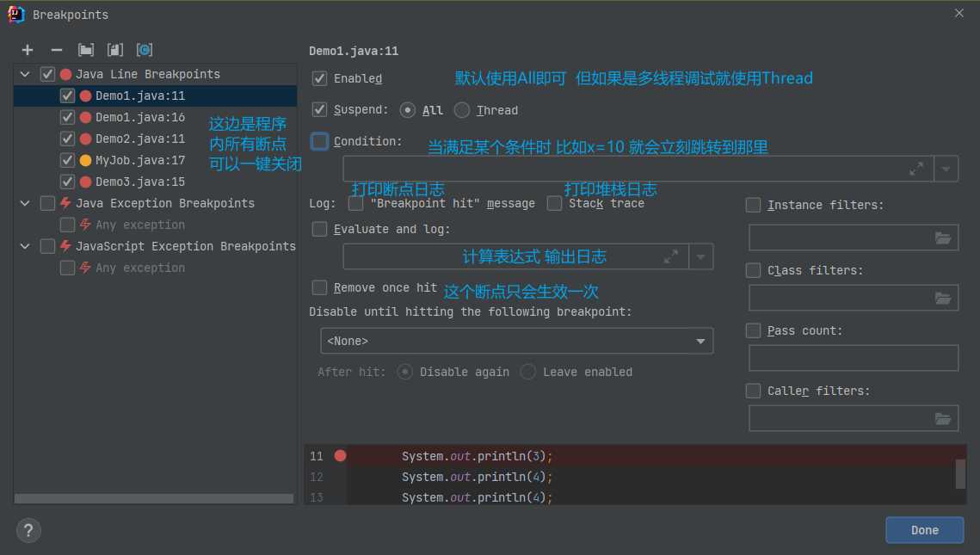Click the lightning icon of Java Exception Breakpoints
Image resolution: width=980 pixels, height=555 pixels.
(x=65, y=203)
